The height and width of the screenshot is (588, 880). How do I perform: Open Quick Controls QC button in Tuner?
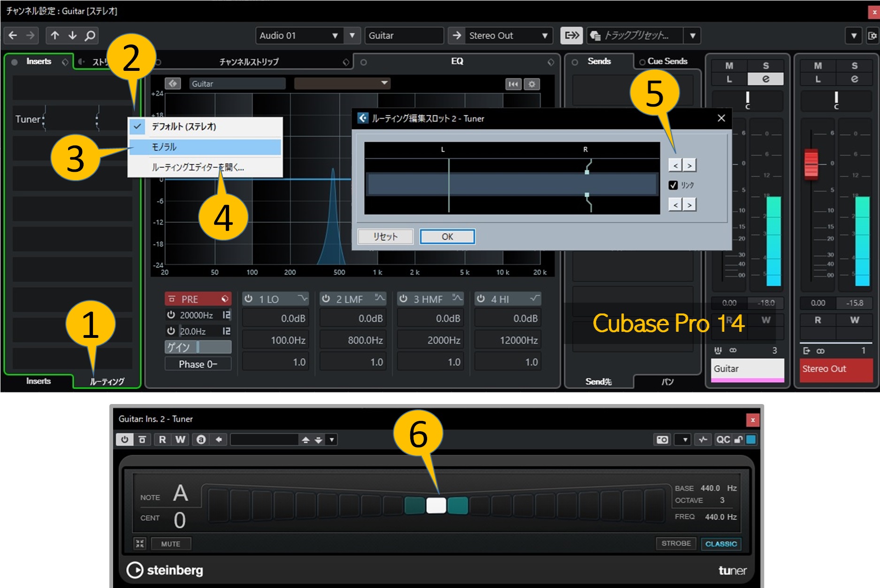click(723, 440)
